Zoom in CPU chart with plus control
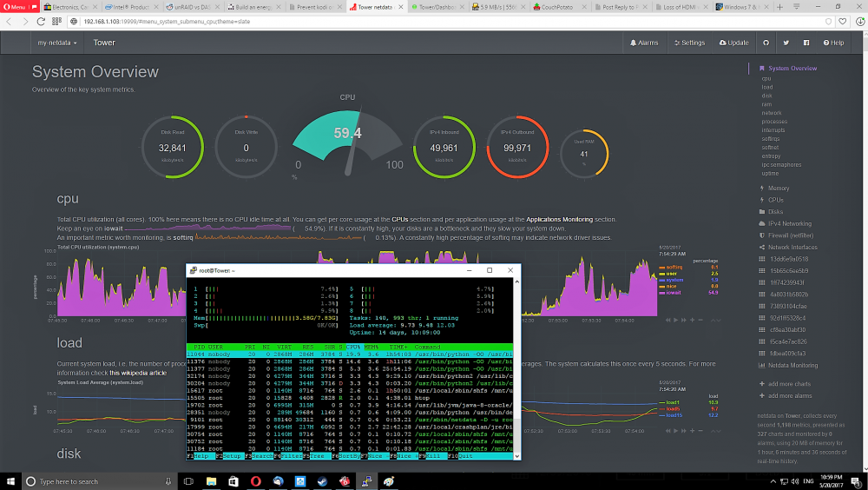 tap(692, 321)
